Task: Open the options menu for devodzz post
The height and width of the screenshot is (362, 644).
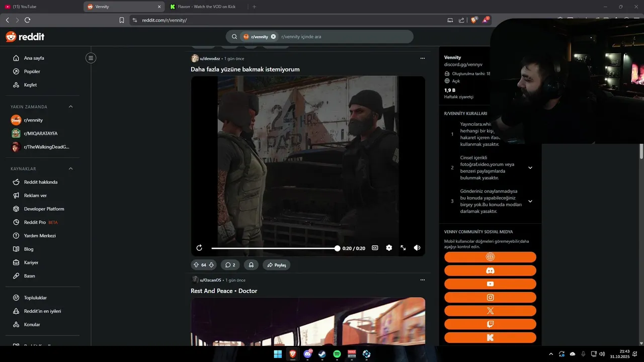Action: coord(423,58)
